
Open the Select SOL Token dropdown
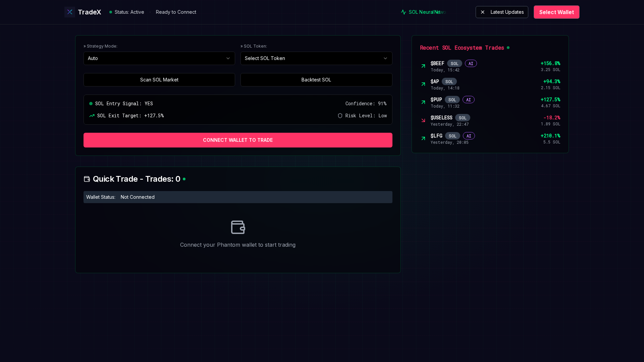point(316,58)
